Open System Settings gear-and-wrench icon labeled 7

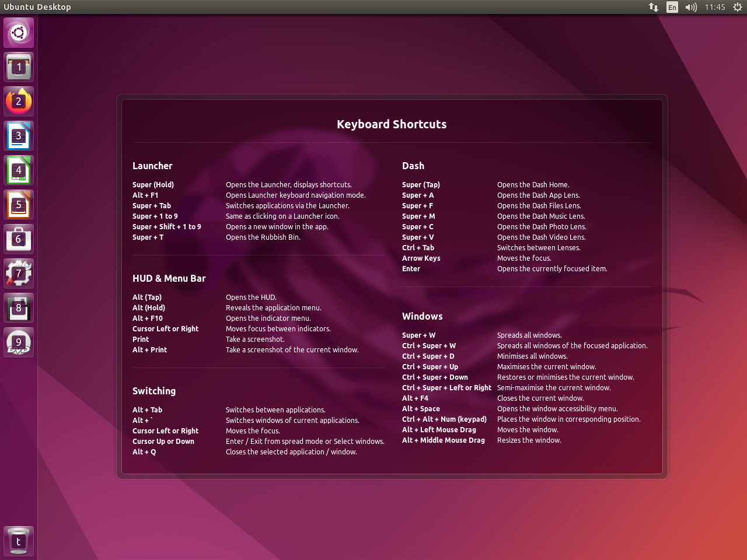pyautogui.click(x=19, y=274)
